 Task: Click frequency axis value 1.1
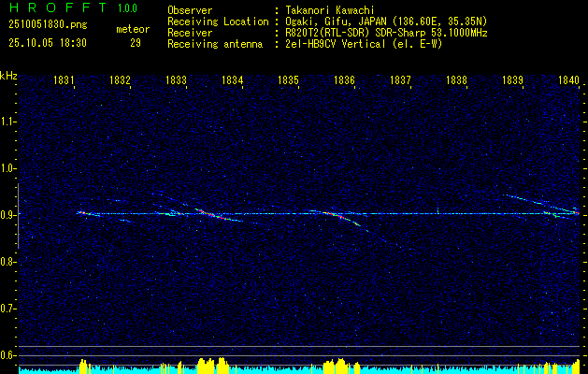pyautogui.click(x=7, y=122)
